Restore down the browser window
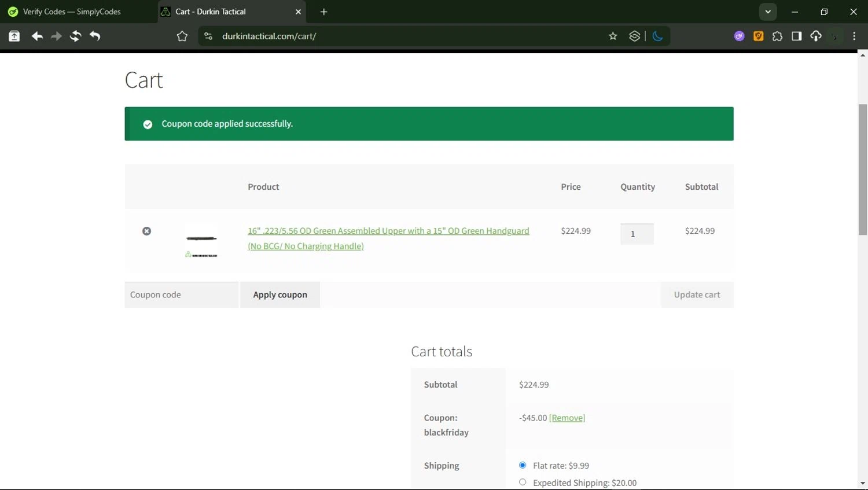 click(824, 12)
